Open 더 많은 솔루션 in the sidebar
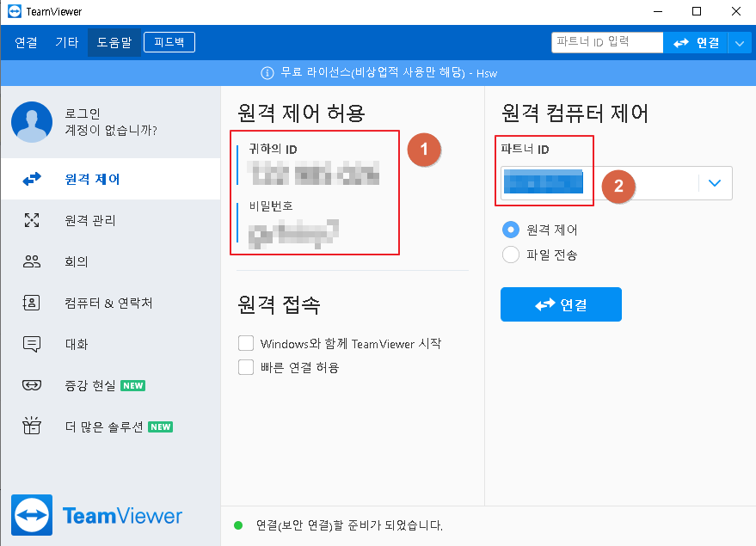 (110, 426)
